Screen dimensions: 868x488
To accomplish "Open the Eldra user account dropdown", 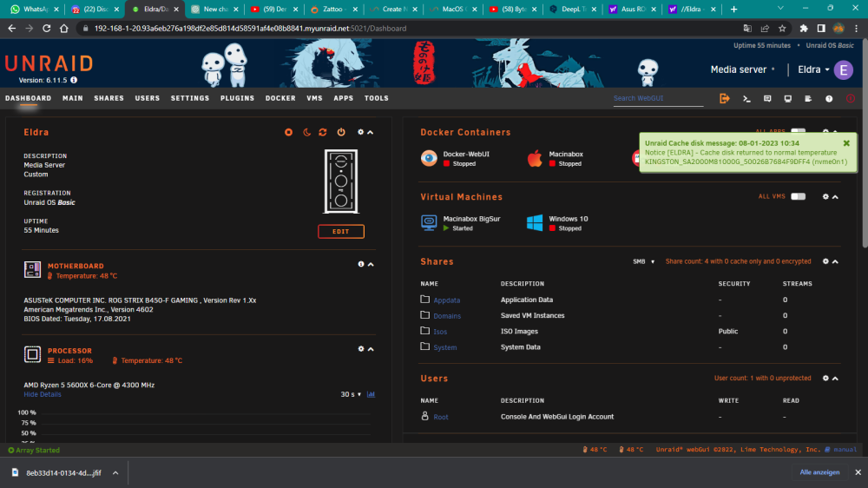I will [x=814, y=69].
